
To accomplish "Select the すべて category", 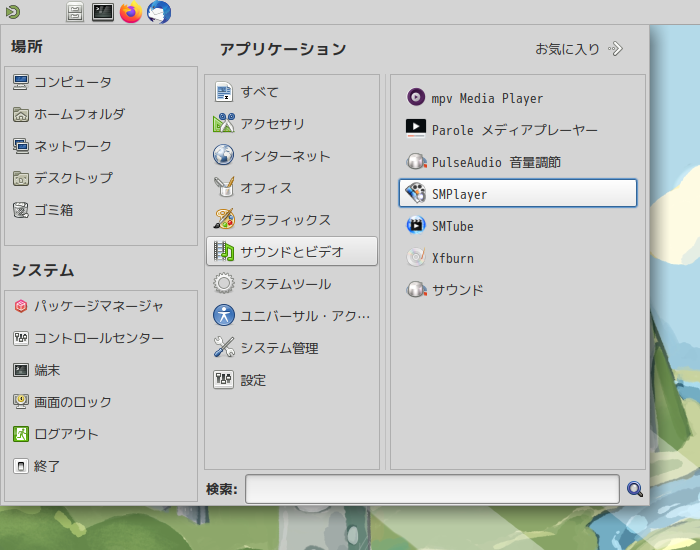I will point(292,92).
